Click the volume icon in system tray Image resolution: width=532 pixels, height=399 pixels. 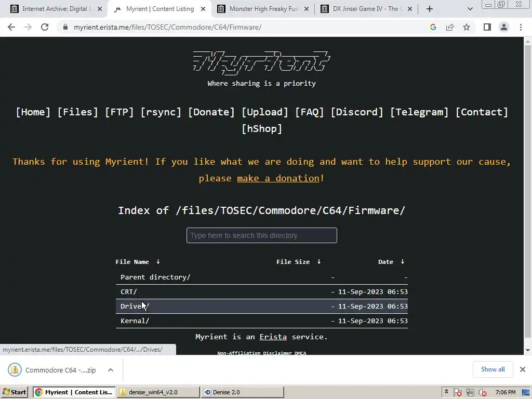482,393
